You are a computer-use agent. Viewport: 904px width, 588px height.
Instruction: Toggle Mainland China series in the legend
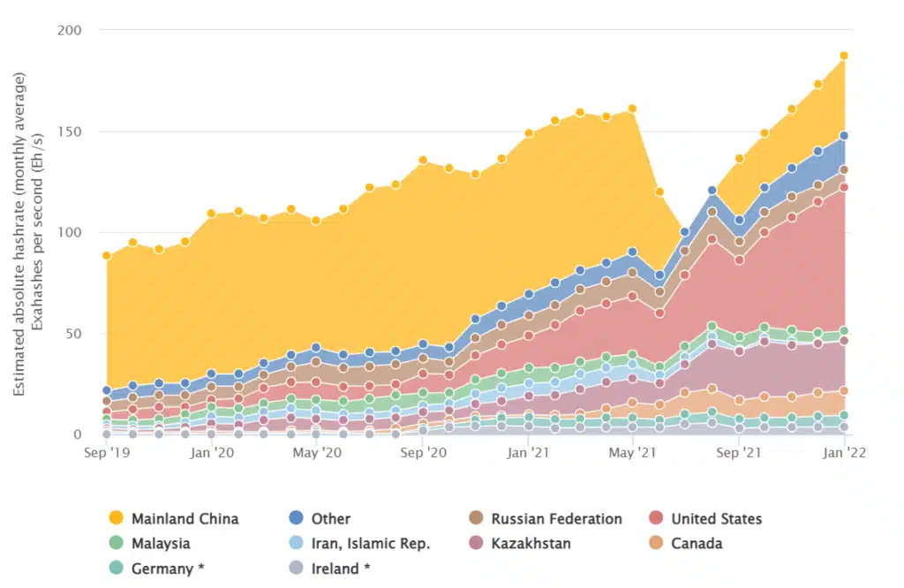pos(174,518)
